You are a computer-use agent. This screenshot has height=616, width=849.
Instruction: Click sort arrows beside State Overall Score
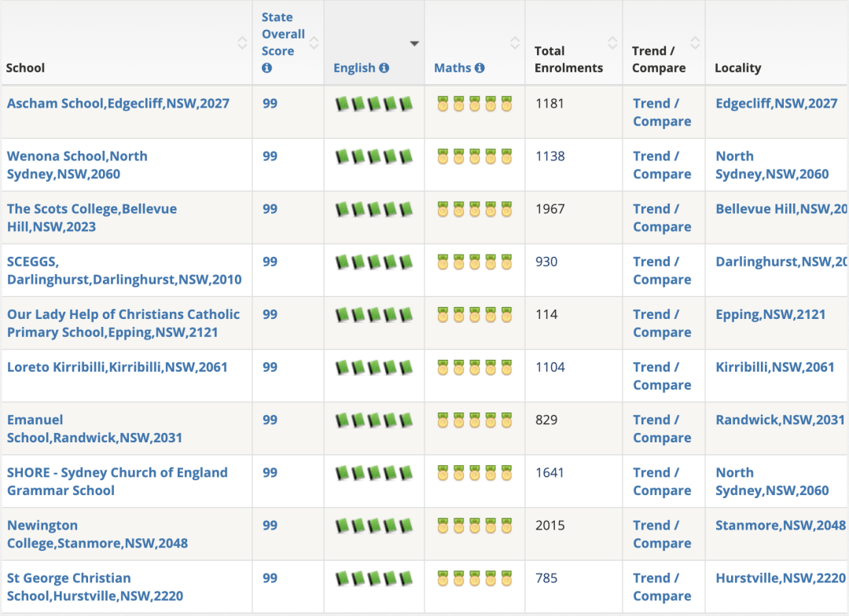314,42
